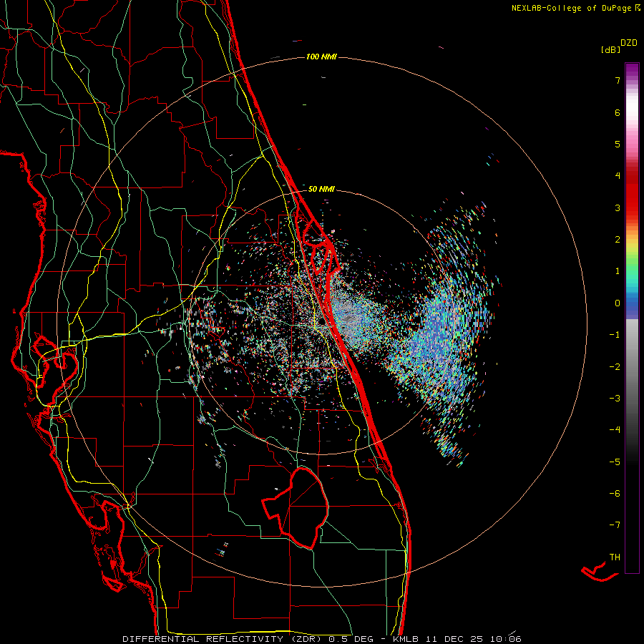The height and width of the screenshot is (644, 644).
Task: Click the NEXLAB-College of DuPage watermark text
Action: (x=575, y=8)
